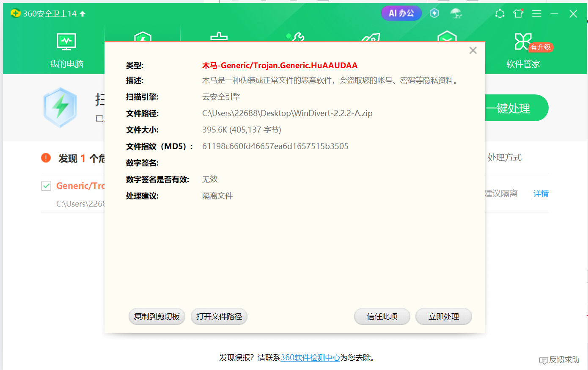Click the upgrade arrow next to 360安全卫士14
The height and width of the screenshot is (370, 588).
[x=82, y=14]
